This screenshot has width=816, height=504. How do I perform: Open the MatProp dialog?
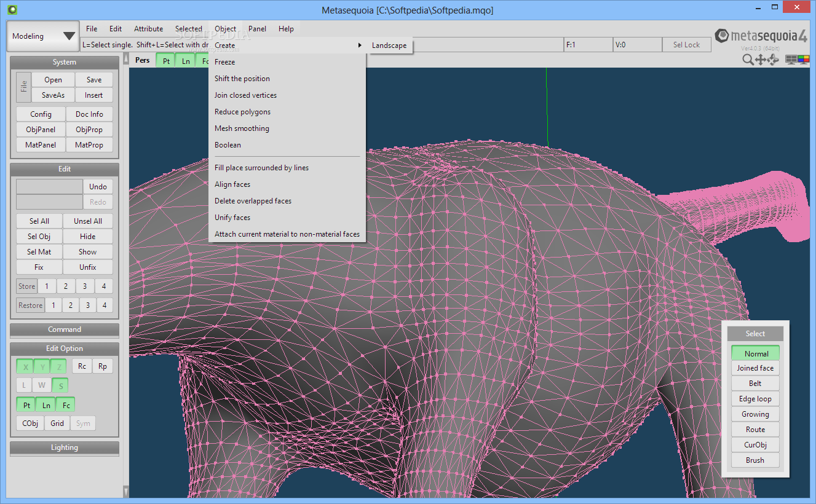(x=89, y=145)
